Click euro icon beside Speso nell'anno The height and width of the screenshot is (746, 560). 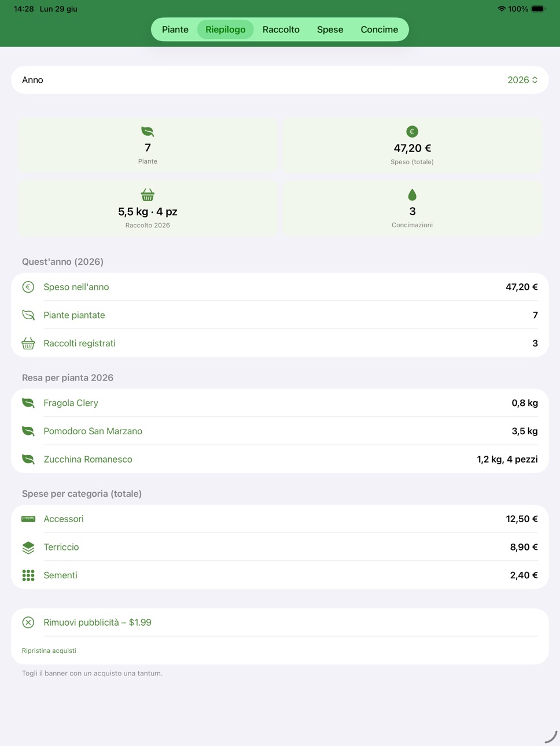[x=28, y=287]
